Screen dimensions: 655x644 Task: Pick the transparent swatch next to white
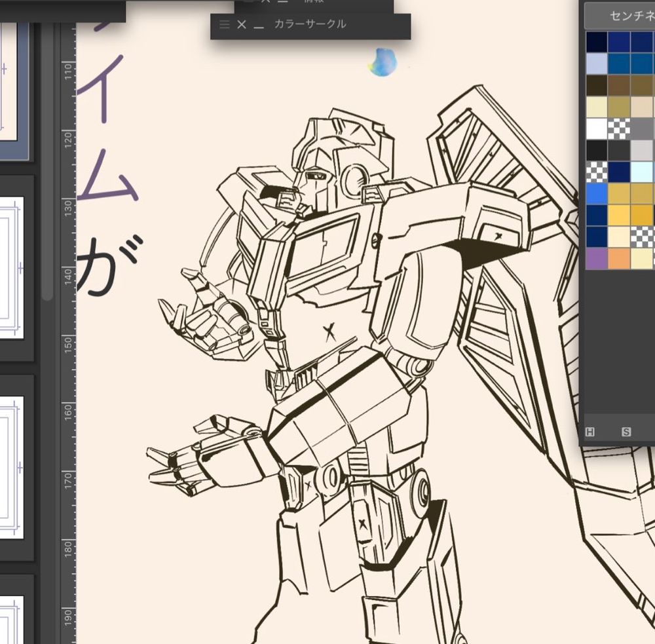point(618,128)
